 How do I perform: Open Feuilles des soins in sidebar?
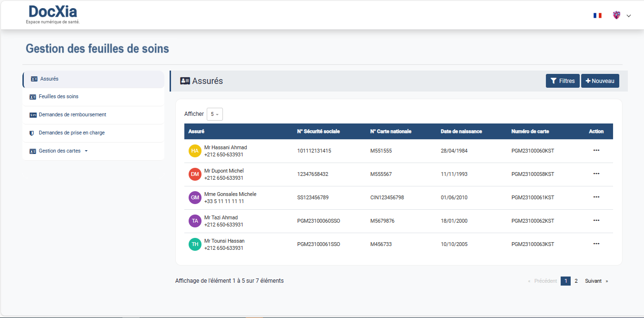[59, 97]
